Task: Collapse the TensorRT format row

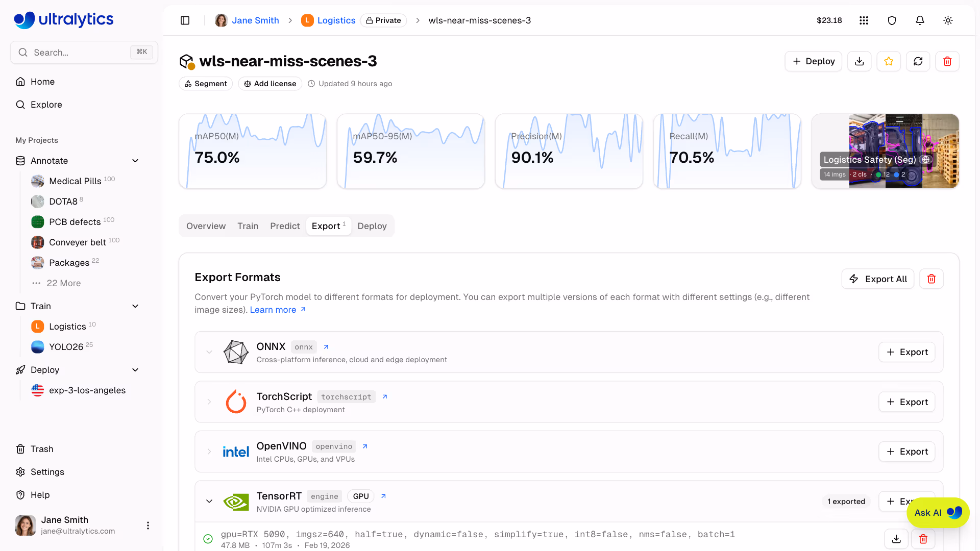Action: [x=209, y=502]
